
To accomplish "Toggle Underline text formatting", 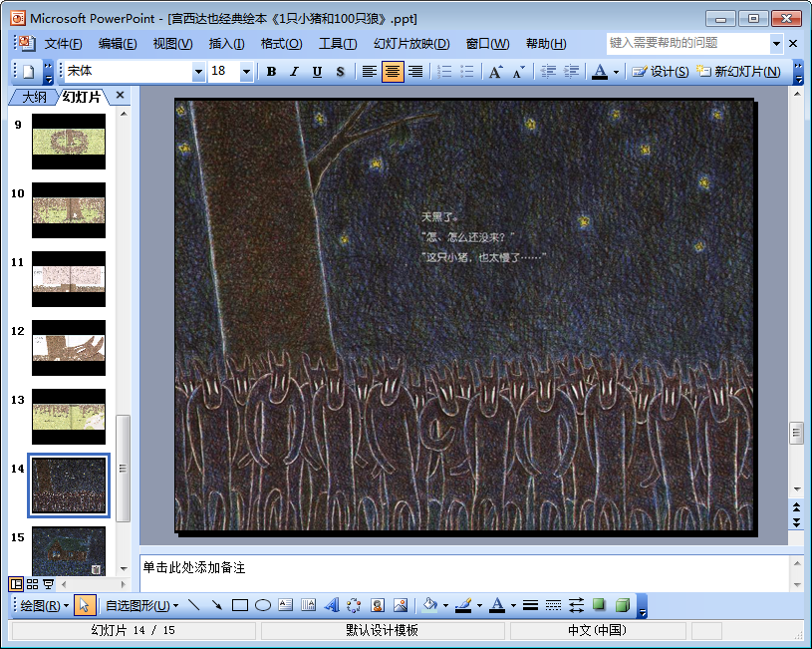I will (317, 72).
